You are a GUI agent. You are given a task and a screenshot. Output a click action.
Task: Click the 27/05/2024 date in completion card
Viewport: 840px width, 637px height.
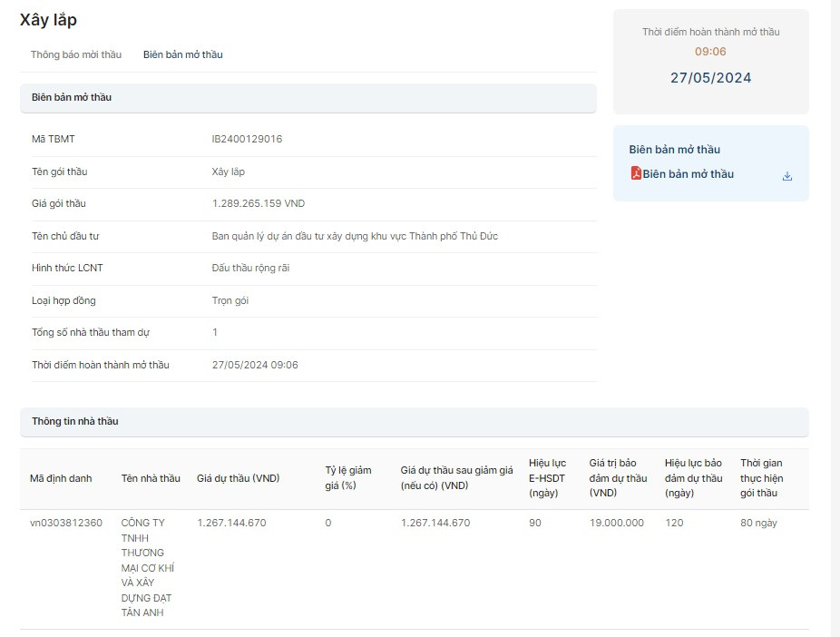710,78
